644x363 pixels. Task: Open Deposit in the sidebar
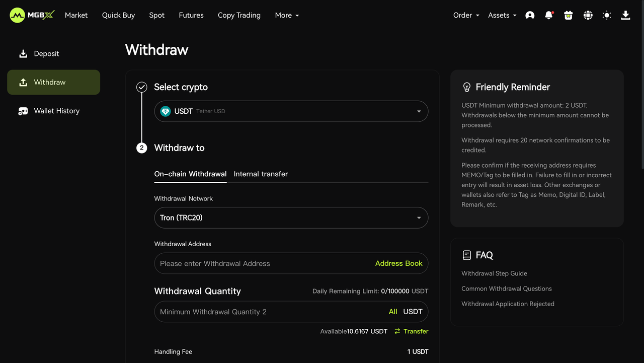[46, 53]
